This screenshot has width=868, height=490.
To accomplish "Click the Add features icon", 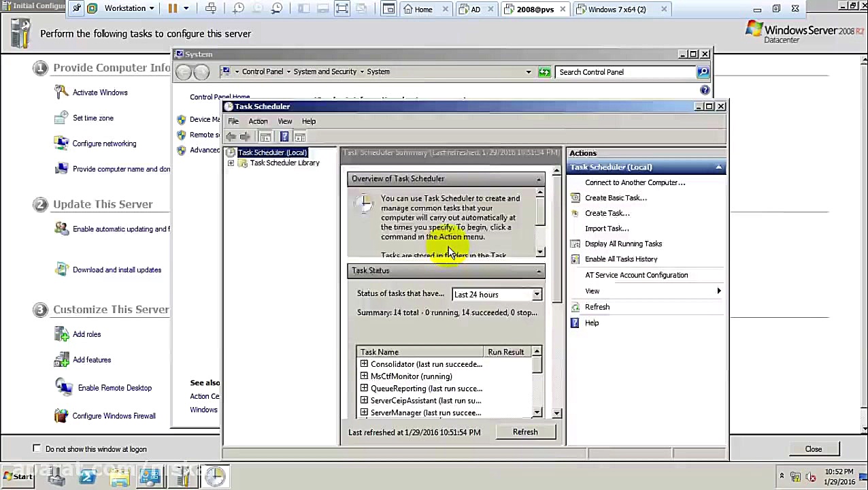I will (x=61, y=360).
